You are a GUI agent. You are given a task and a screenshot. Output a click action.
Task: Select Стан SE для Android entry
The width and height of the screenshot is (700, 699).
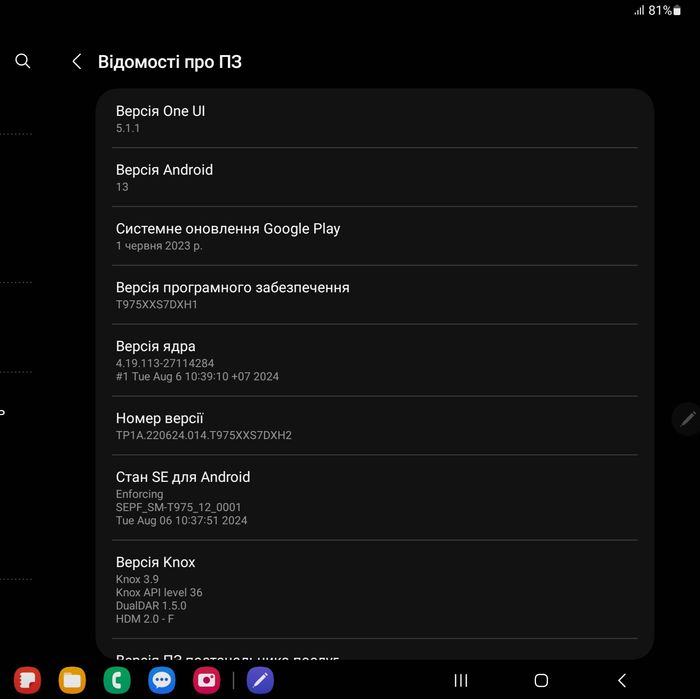375,498
